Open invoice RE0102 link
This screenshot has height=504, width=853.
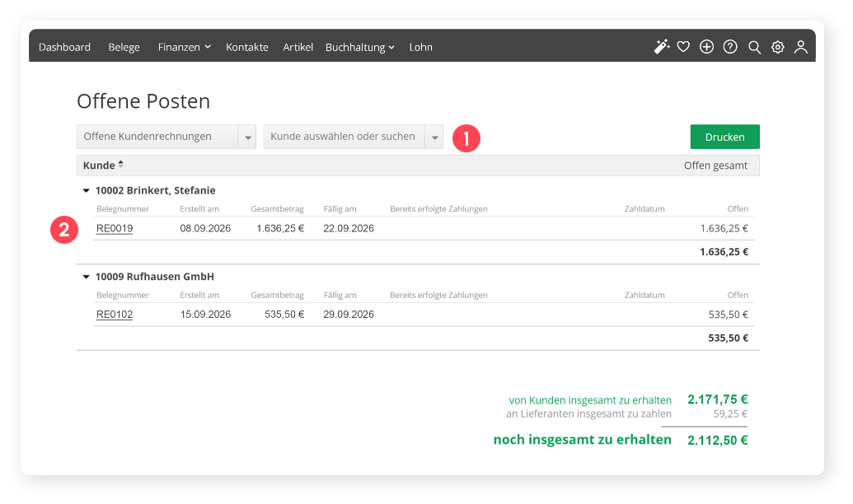(x=115, y=314)
